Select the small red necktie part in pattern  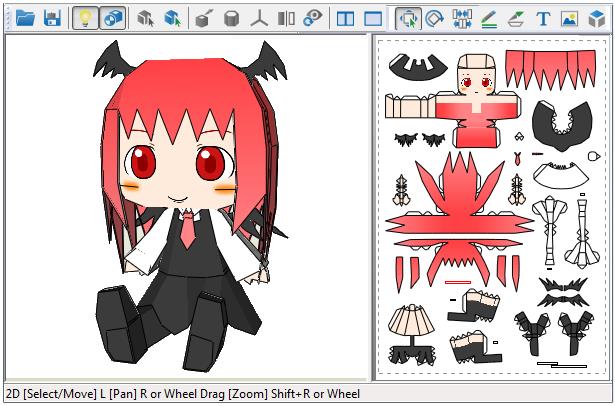[x=518, y=158]
